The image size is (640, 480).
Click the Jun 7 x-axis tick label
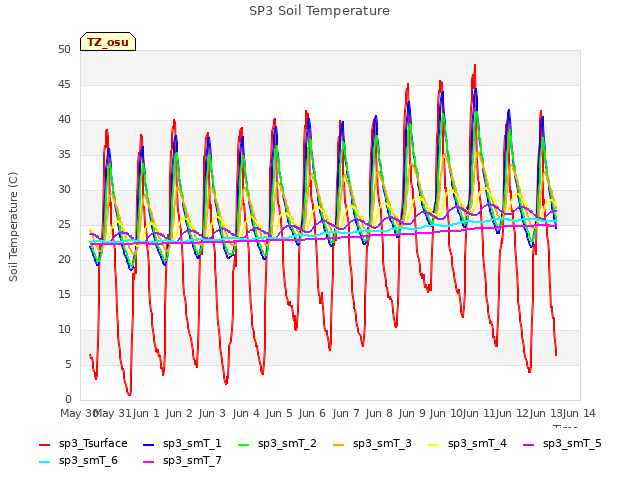pyautogui.click(x=346, y=413)
